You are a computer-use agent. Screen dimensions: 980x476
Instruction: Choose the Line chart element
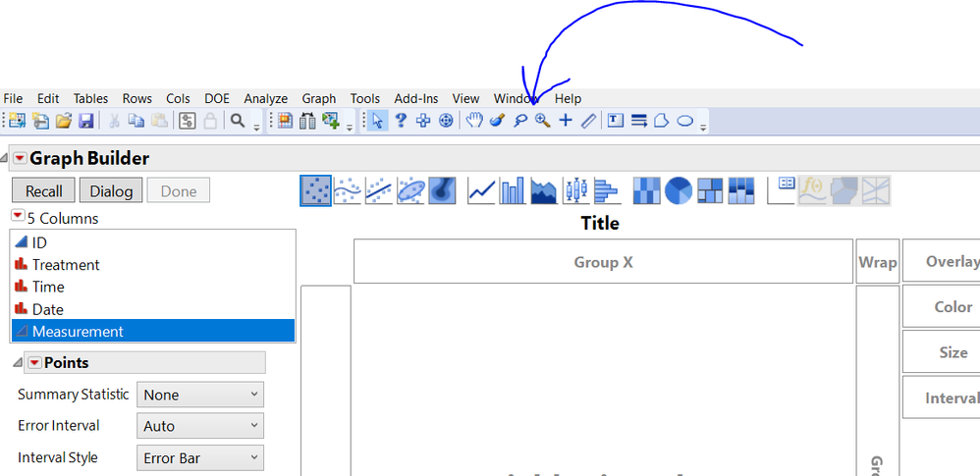[481, 190]
